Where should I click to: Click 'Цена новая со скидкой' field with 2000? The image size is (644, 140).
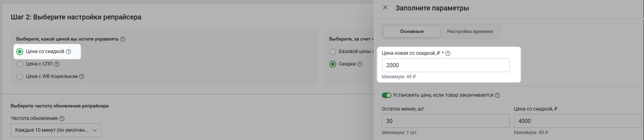click(x=445, y=65)
